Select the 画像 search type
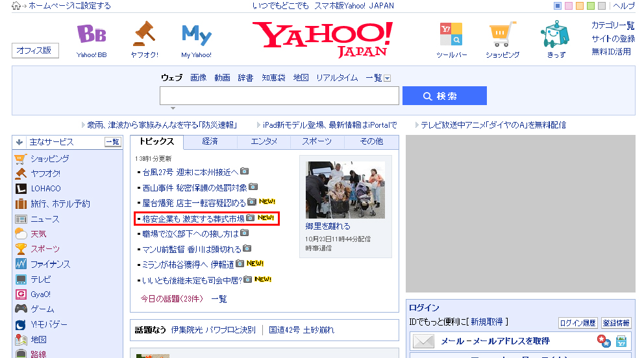The image size is (644, 358). click(199, 78)
